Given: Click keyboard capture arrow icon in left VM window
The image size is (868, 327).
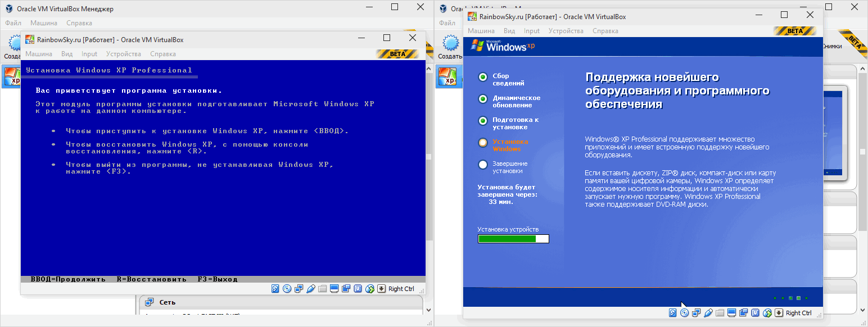Looking at the screenshot, I should coord(382,289).
